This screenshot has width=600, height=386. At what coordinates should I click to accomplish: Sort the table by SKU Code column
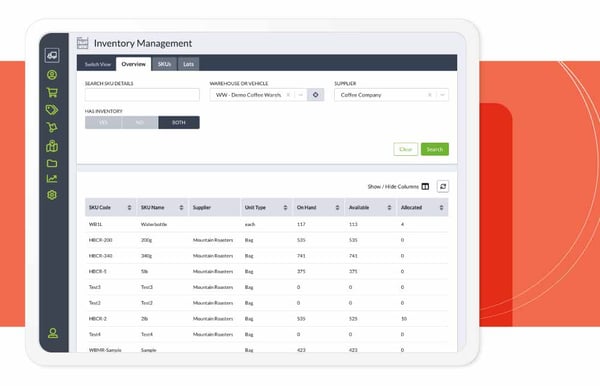click(x=129, y=207)
